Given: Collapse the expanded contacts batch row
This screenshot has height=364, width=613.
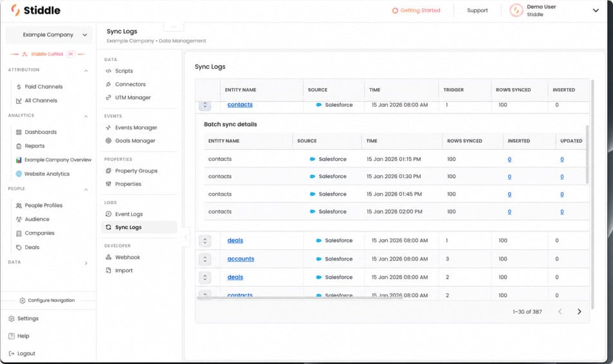Looking at the screenshot, I should pyautogui.click(x=205, y=105).
